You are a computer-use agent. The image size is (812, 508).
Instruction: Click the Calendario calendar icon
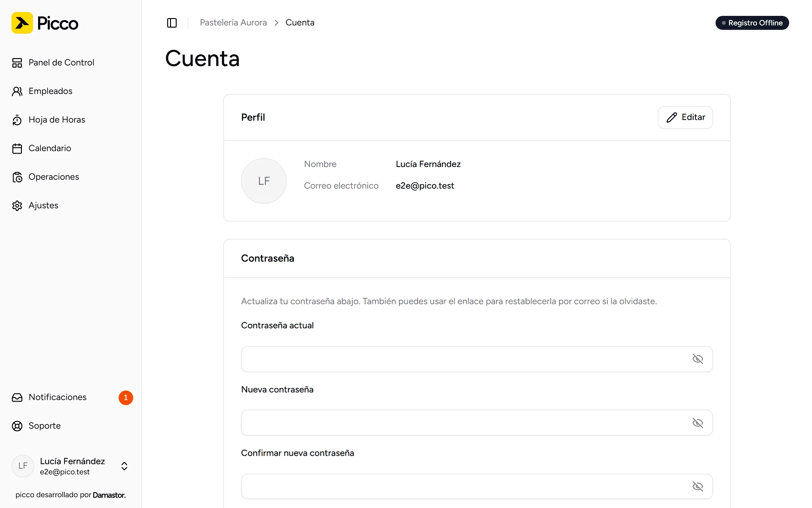(x=17, y=148)
